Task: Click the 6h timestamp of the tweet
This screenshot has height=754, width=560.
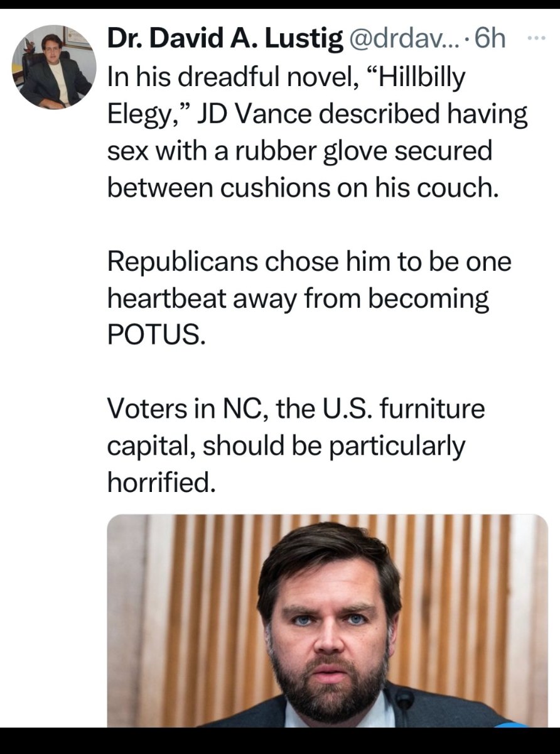Action: [x=490, y=40]
